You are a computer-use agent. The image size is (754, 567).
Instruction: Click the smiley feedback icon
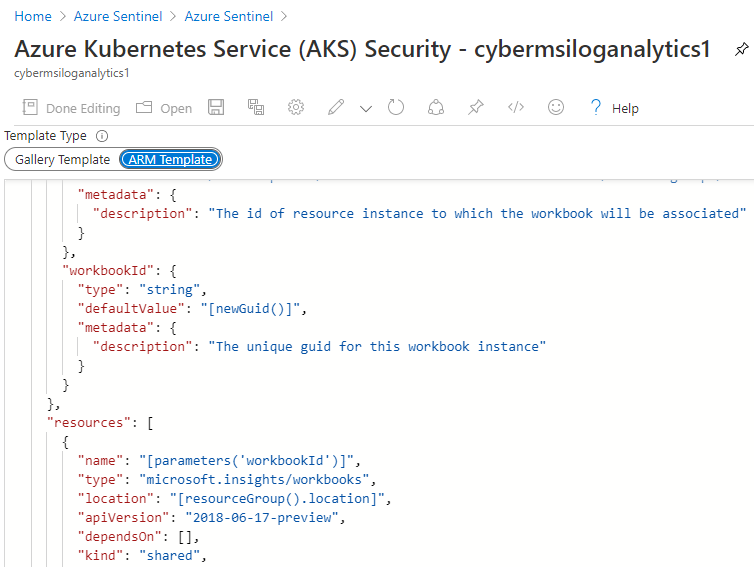pos(556,107)
